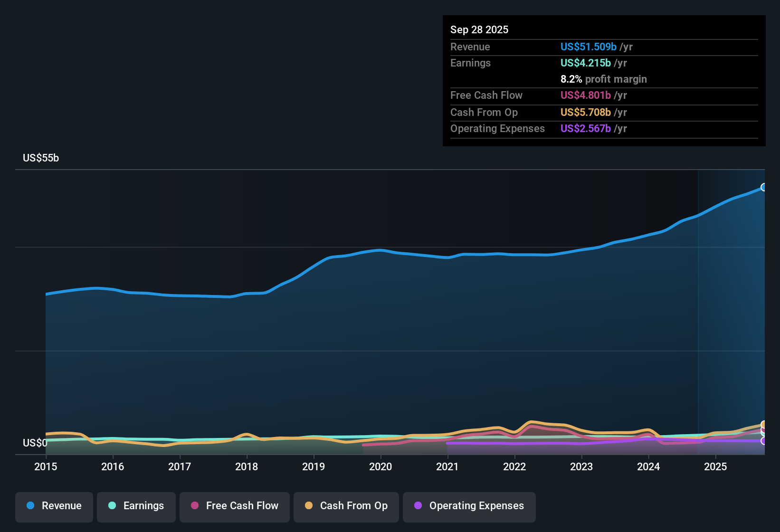Image resolution: width=780 pixels, height=532 pixels.
Task: Select the Revenue endpoint marker on chart
Action: click(764, 188)
